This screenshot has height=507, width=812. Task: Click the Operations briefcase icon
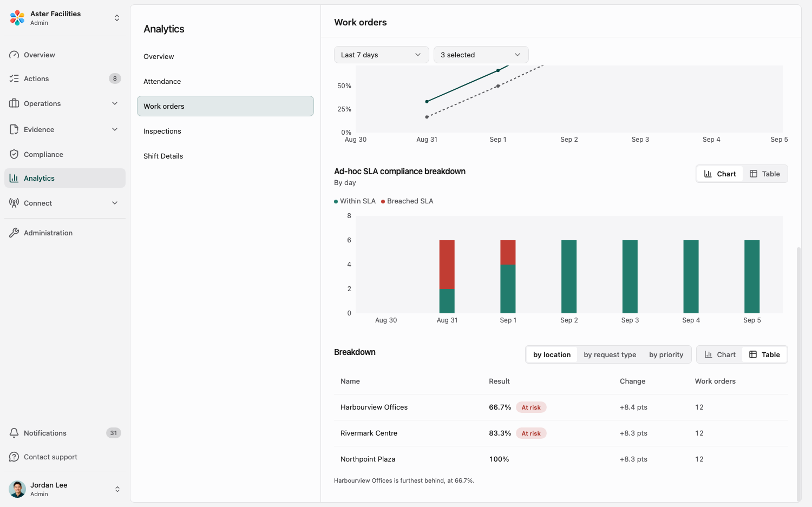point(14,103)
